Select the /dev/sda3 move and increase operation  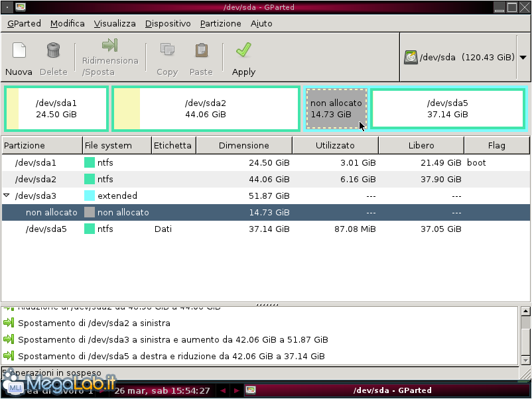click(x=173, y=339)
